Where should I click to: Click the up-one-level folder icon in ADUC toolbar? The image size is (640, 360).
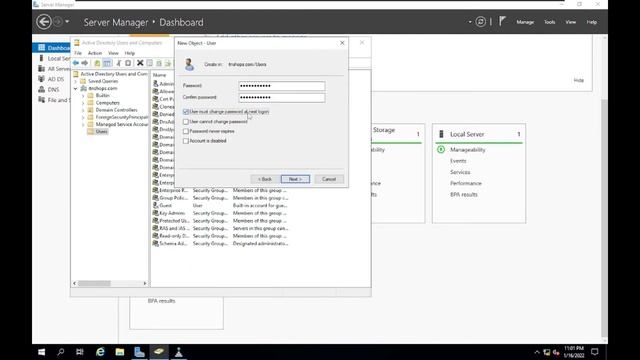coord(97,63)
